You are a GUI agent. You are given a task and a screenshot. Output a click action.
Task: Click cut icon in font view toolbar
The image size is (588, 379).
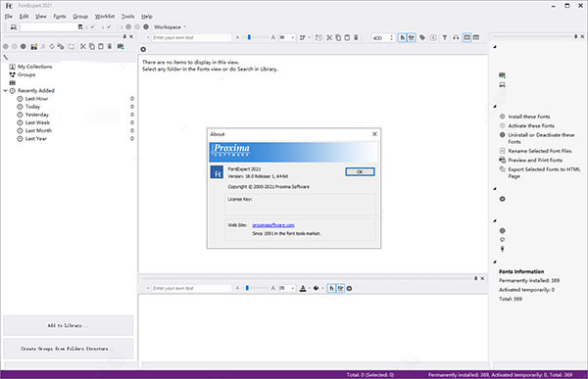tap(329, 37)
